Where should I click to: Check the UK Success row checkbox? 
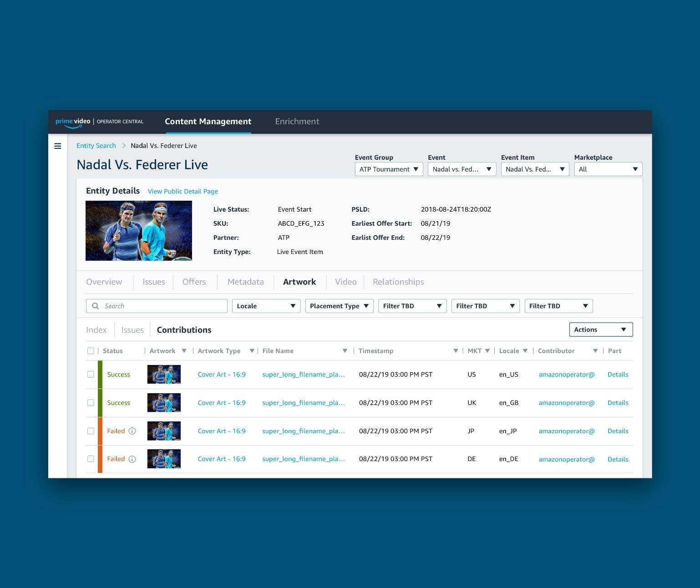91,403
